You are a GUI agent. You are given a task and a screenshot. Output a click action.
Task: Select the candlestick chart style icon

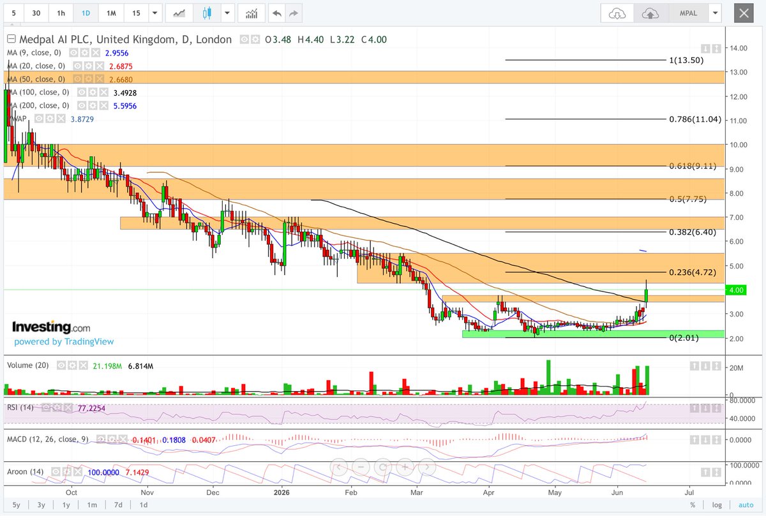207,13
